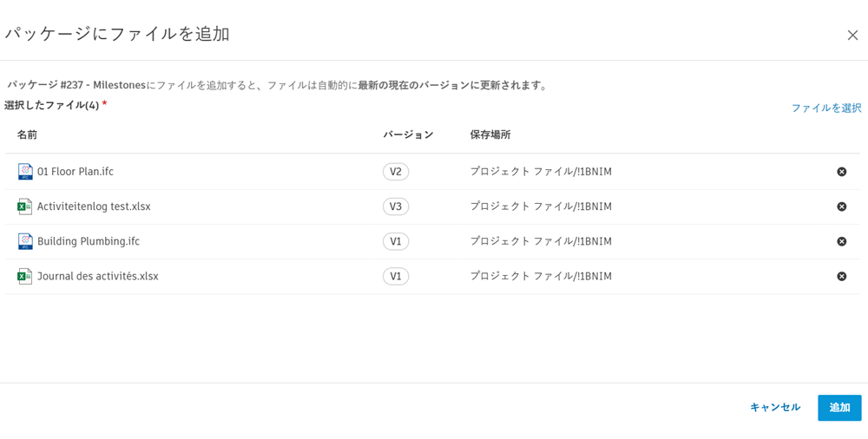Screen dimensions: 868x439
Task: Click the IFC file icon for 01 Floor Plan
Action: [x=25, y=172]
